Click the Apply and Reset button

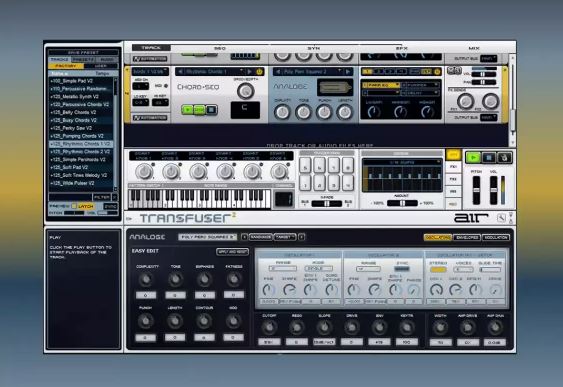[233, 252]
